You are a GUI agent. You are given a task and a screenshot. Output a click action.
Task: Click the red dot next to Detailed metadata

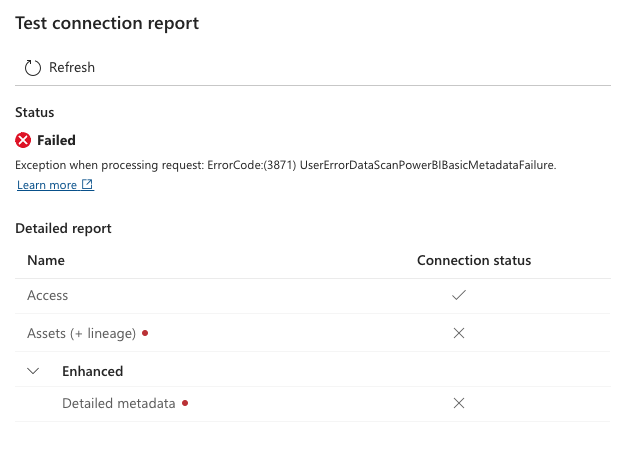click(185, 403)
